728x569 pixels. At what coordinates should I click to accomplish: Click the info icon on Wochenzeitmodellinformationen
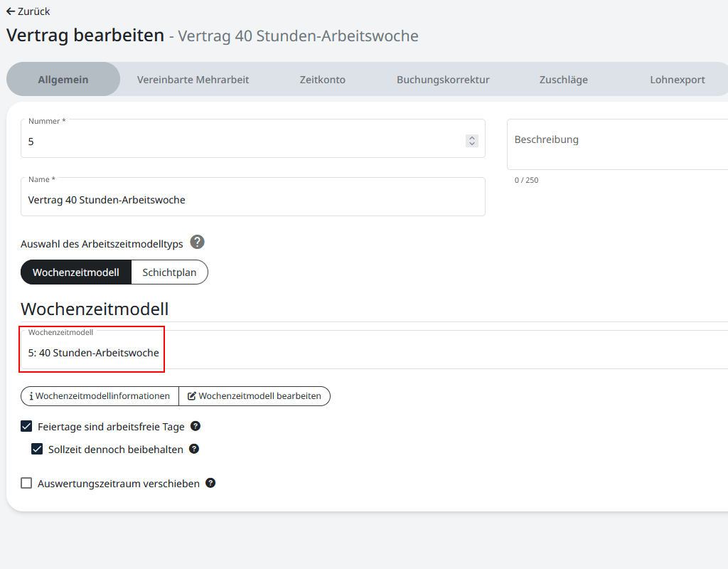coord(31,396)
